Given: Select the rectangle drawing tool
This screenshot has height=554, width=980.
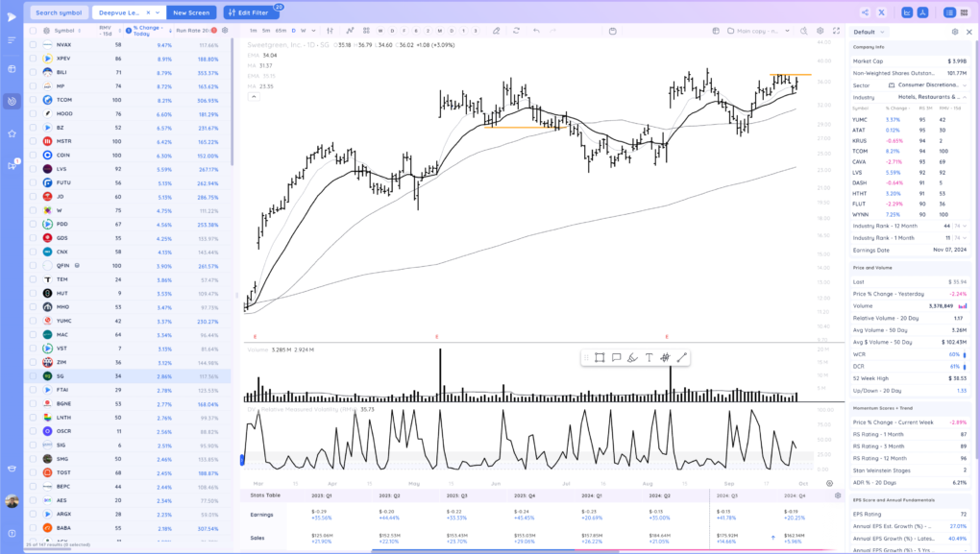Looking at the screenshot, I should (x=599, y=357).
